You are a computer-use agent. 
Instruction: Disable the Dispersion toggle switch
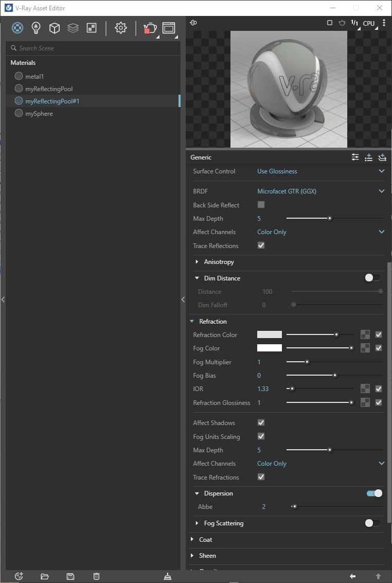coord(374,493)
